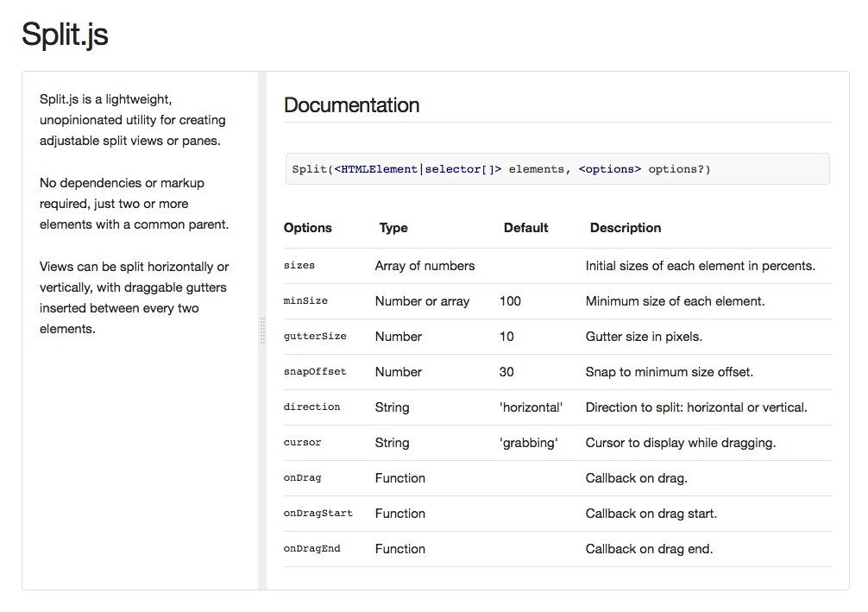This screenshot has height=612, width=868.
Task: Click the Default column header
Action: 526,228
